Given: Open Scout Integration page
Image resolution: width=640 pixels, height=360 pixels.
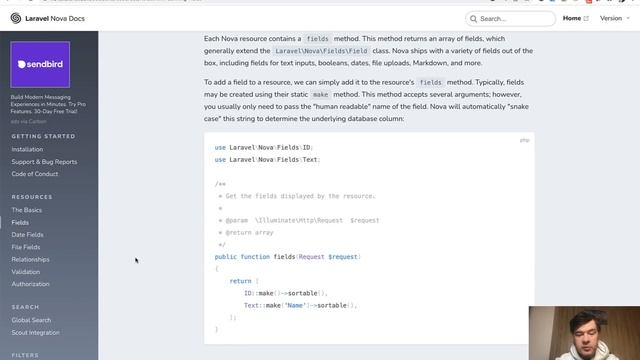Looking at the screenshot, I should pos(36,332).
